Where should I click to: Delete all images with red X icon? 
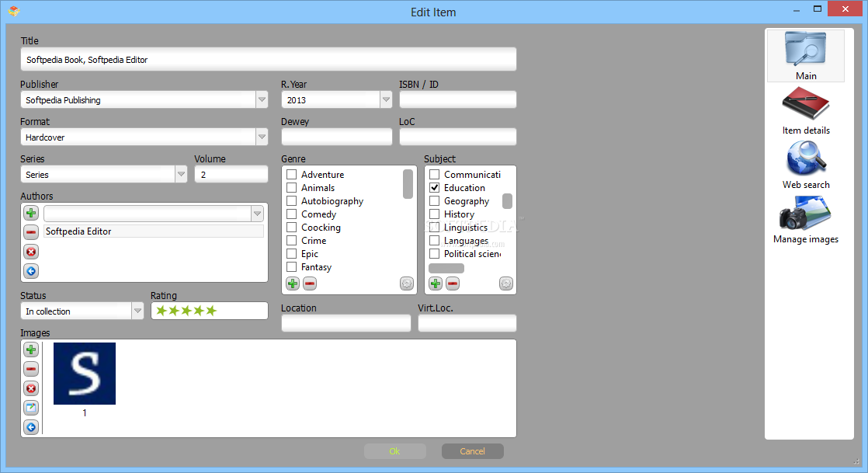[31, 388]
